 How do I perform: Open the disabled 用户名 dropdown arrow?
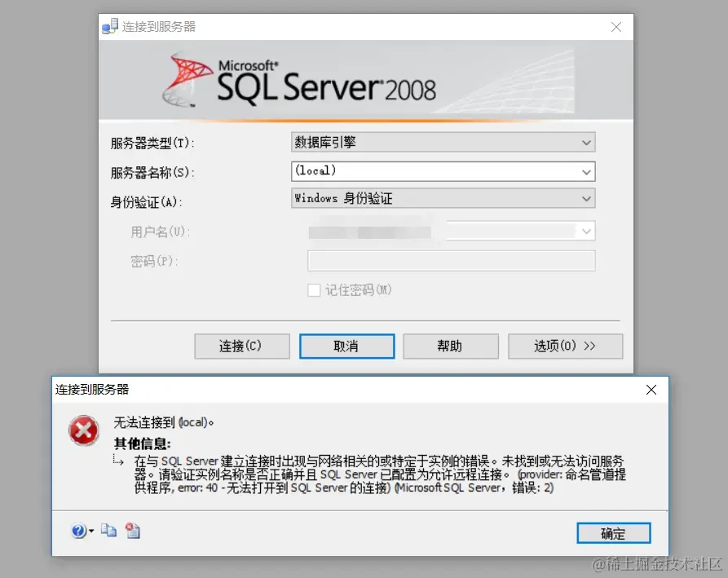point(586,231)
